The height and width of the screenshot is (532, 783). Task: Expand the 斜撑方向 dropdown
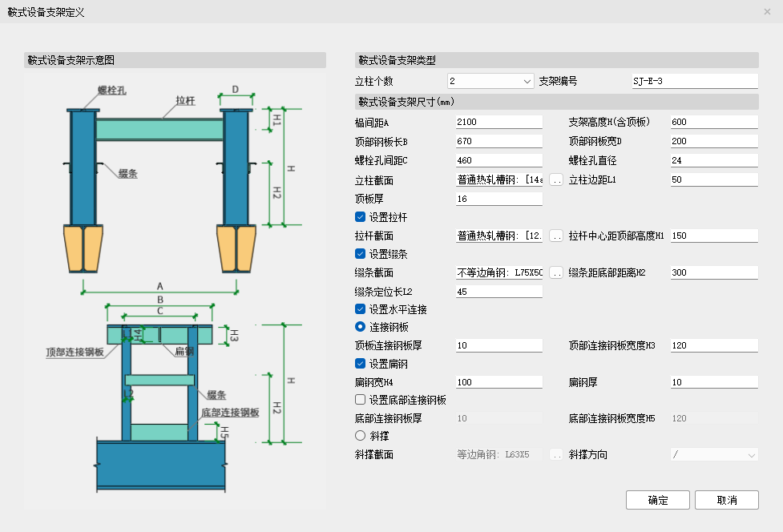click(x=714, y=455)
